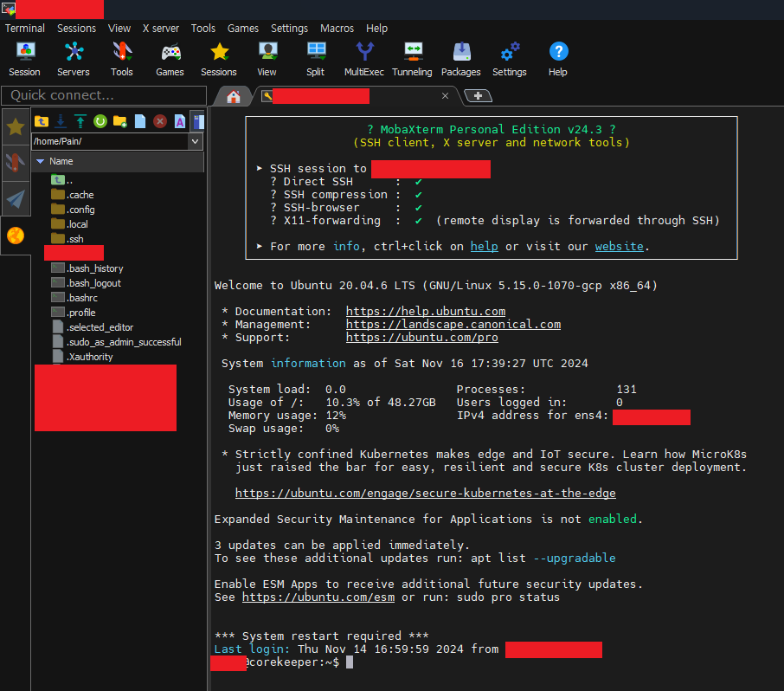Image resolution: width=784 pixels, height=691 pixels.
Task: Select the .bash_logout file
Action: tap(86, 282)
